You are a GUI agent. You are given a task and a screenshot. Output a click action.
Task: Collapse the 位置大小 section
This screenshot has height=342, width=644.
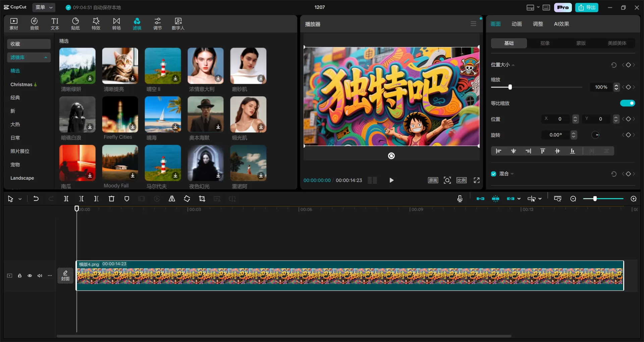click(x=513, y=65)
